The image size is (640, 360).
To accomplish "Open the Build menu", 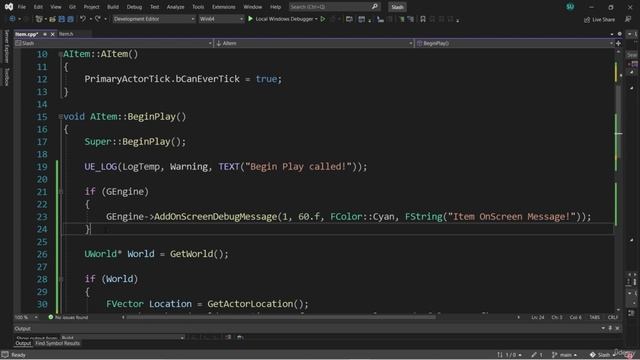I will [113, 7].
